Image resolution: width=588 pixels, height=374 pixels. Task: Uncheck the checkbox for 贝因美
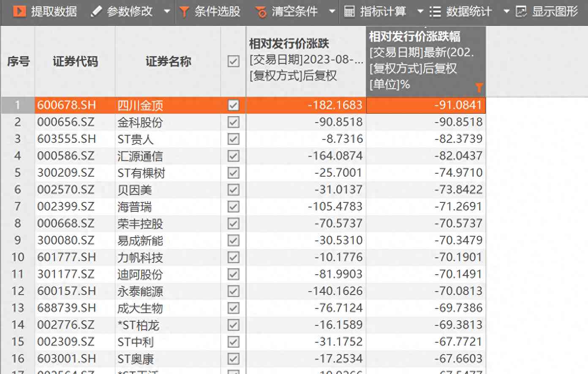coord(234,190)
